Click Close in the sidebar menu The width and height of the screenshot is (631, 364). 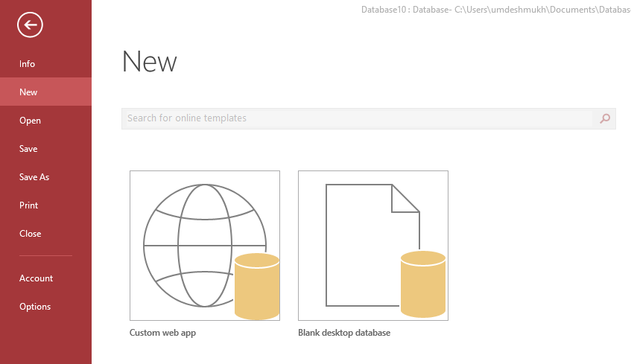click(x=46, y=233)
